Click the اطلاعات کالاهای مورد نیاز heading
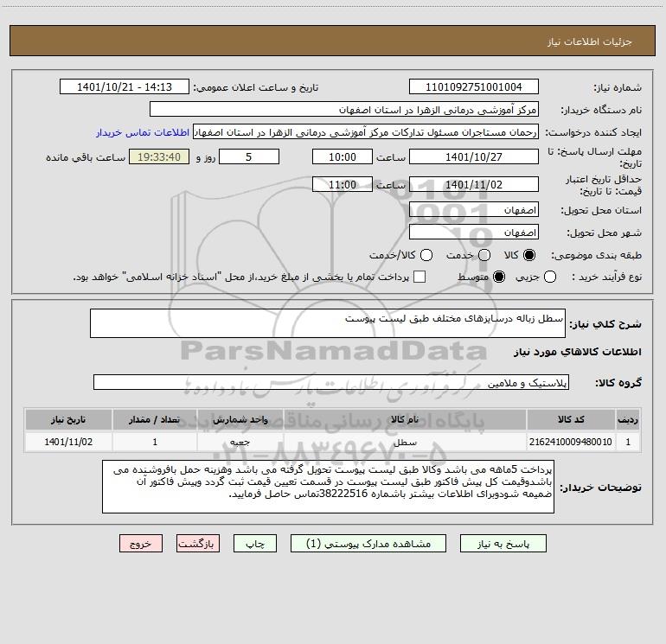This screenshot has height=644, width=666. pos(578,352)
